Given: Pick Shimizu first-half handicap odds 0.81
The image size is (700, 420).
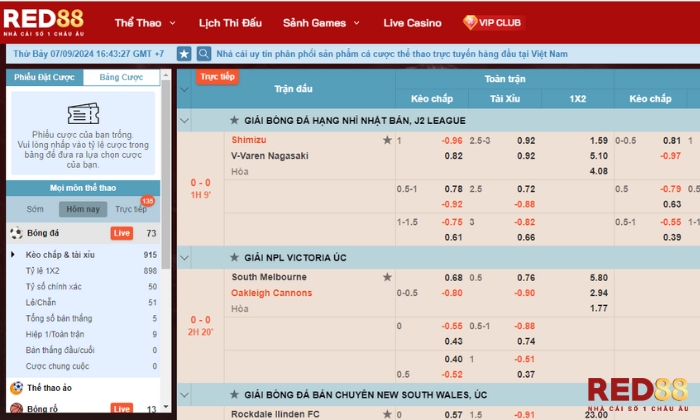Looking at the screenshot, I should coord(672,141).
